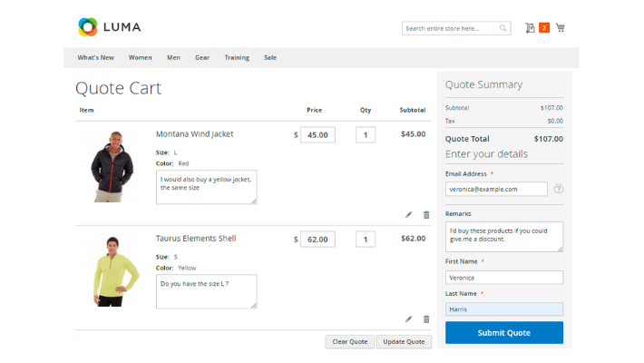Click the Last Name input field
Viewport: 644px width, 363px height.
coord(503,309)
